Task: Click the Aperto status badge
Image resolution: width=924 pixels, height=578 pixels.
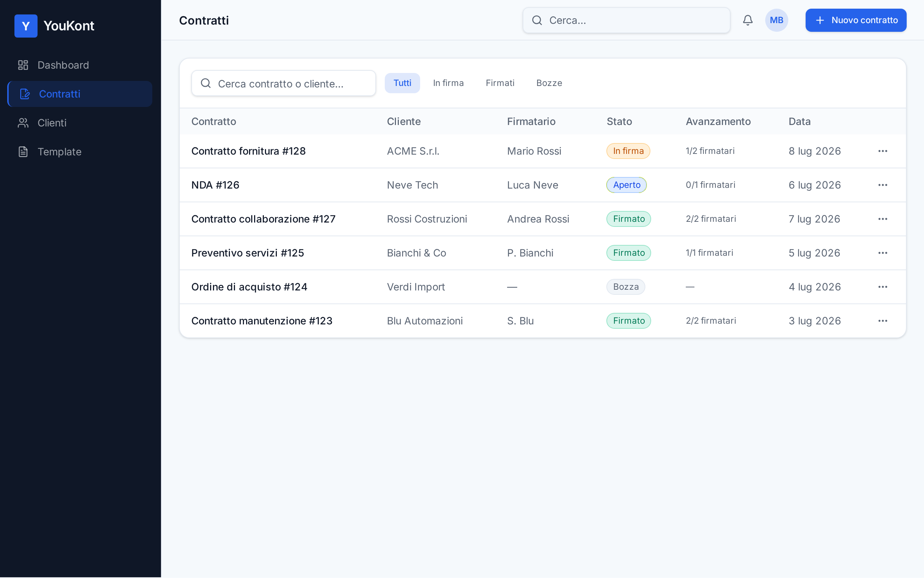Action: point(627,185)
